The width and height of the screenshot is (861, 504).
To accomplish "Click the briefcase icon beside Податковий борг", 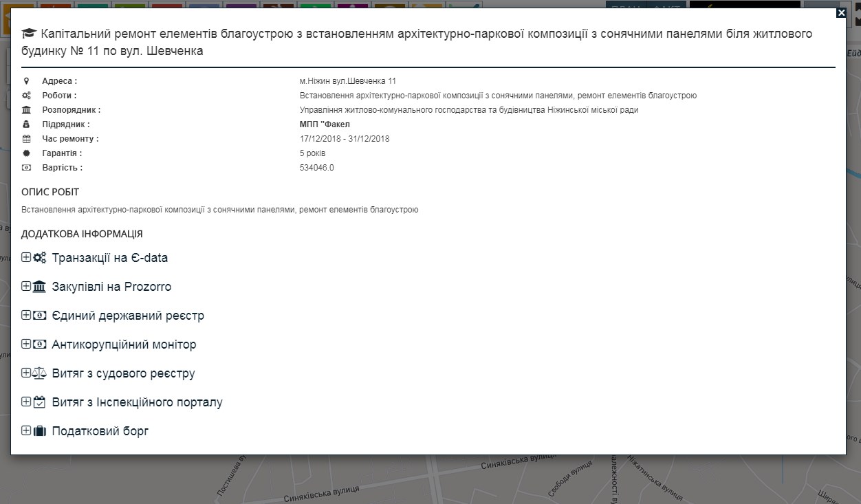I will pos(40,431).
